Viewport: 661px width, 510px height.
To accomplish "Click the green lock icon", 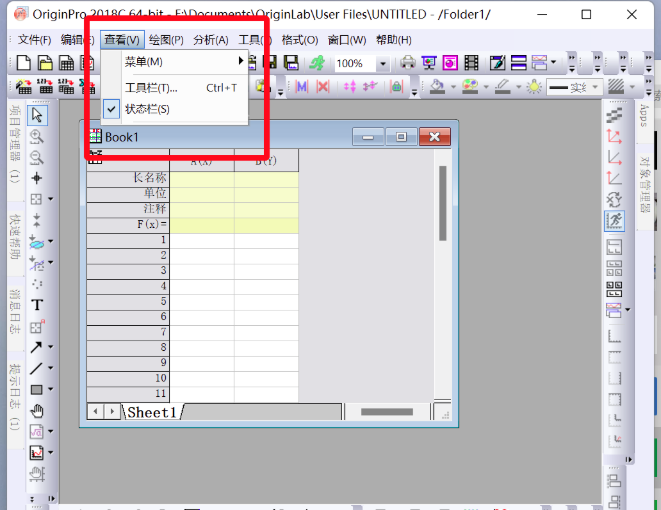I will (x=396, y=87).
